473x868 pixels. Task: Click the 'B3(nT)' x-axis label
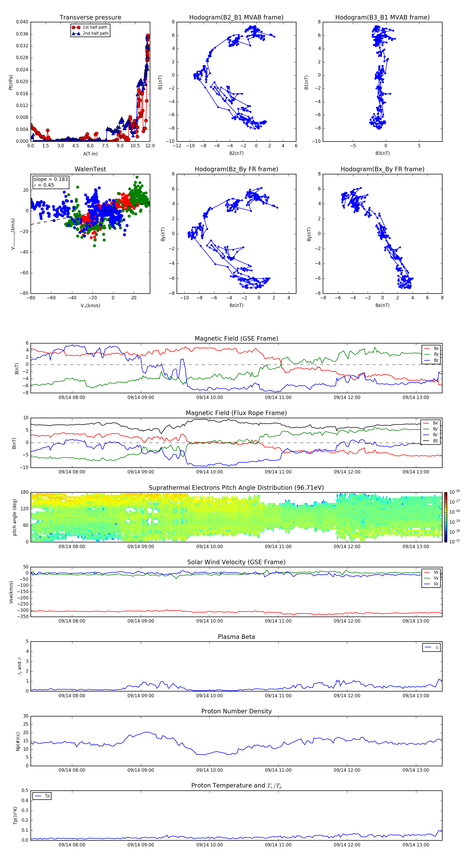(x=382, y=153)
